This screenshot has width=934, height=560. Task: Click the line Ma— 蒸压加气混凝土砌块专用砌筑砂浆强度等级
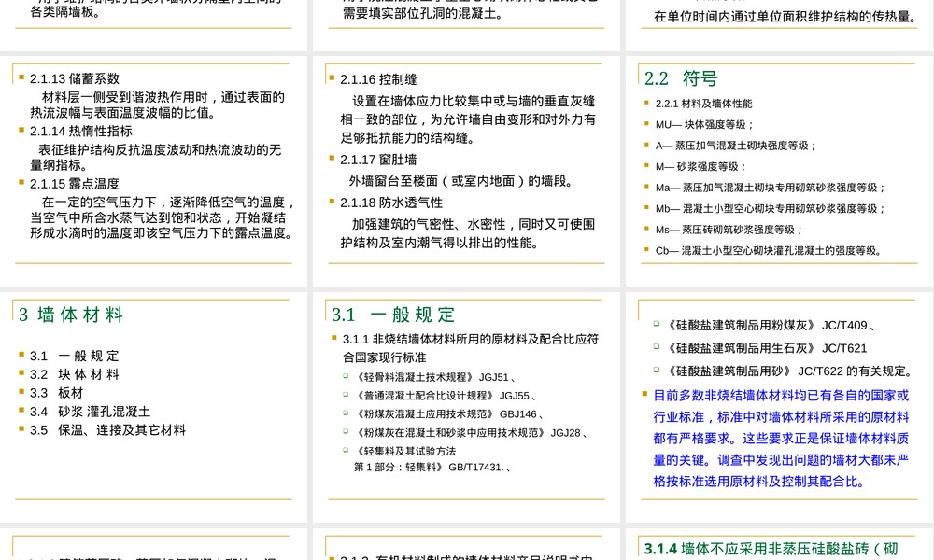coord(771,188)
